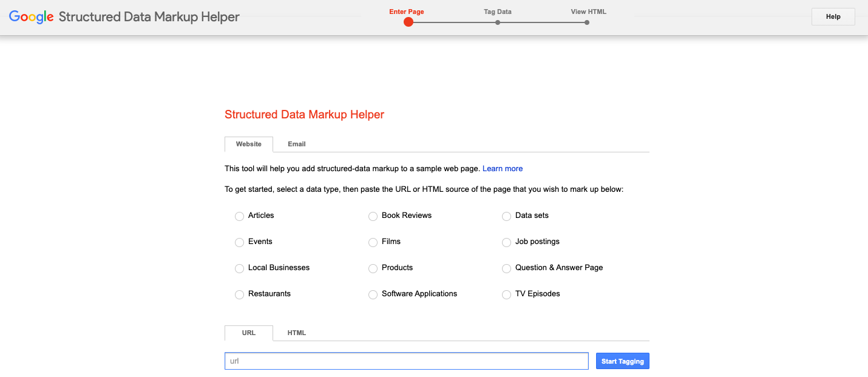Select the Job postings option

[506, 242]
